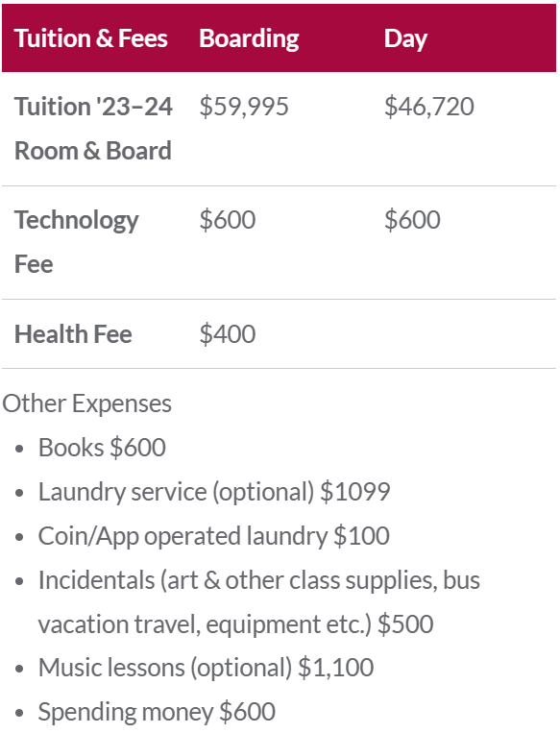Image resolution: width=560 pixels, height=733 pixels.
Task: Select 'Music lessons (optional) $1,100' item
Action: pos(206,668)
